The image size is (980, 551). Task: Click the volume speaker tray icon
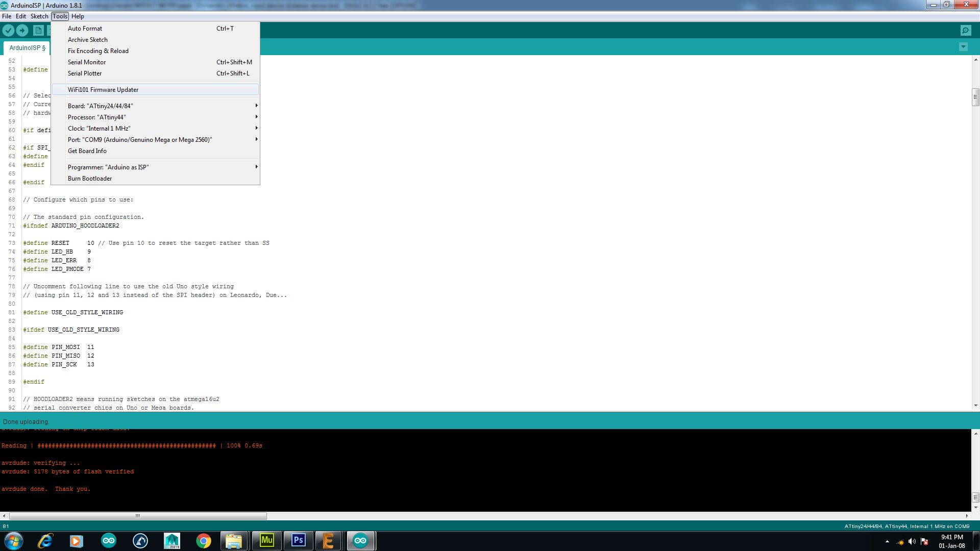point(912,542)
